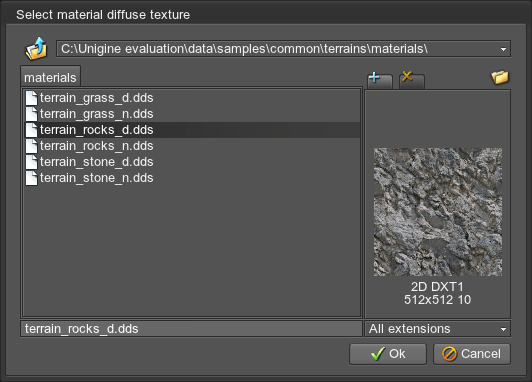Click file icon beside terrain_rocks_n.dds
Image resolution: width=532 pixels, height=382 pixels.
click(x=31, y=146)
